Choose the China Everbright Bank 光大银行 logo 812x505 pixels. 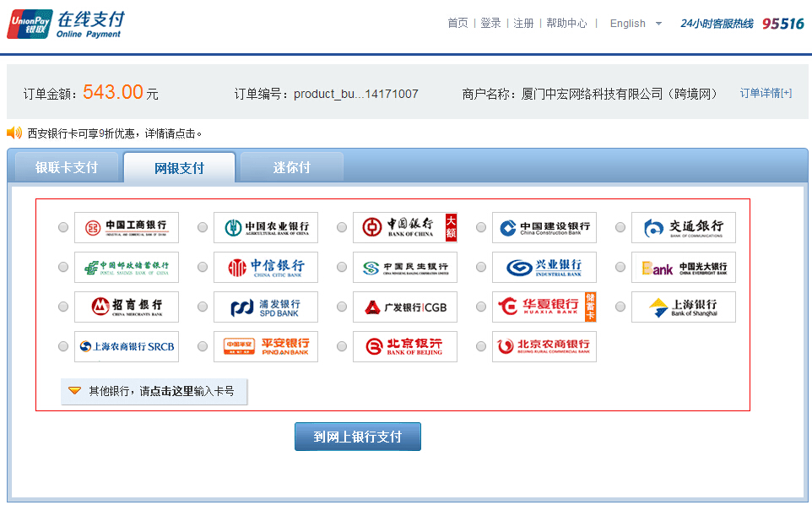pyautogui.click(x=684, y=267)
